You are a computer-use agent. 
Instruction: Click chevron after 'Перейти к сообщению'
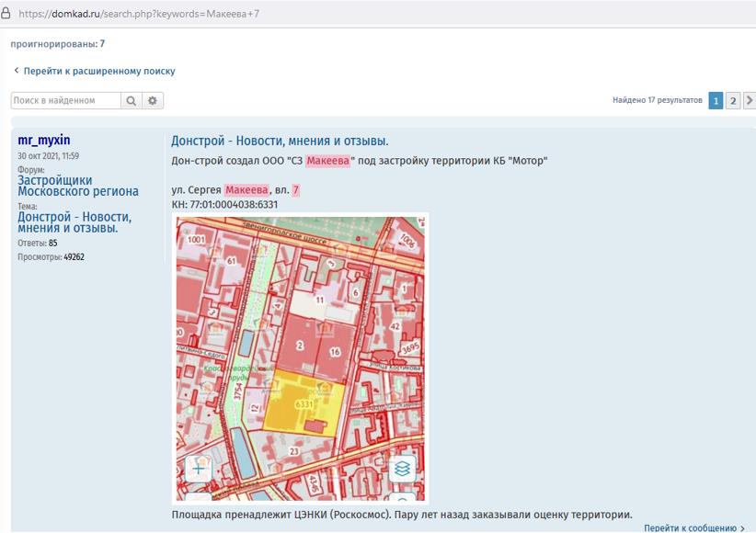point(742,527)
